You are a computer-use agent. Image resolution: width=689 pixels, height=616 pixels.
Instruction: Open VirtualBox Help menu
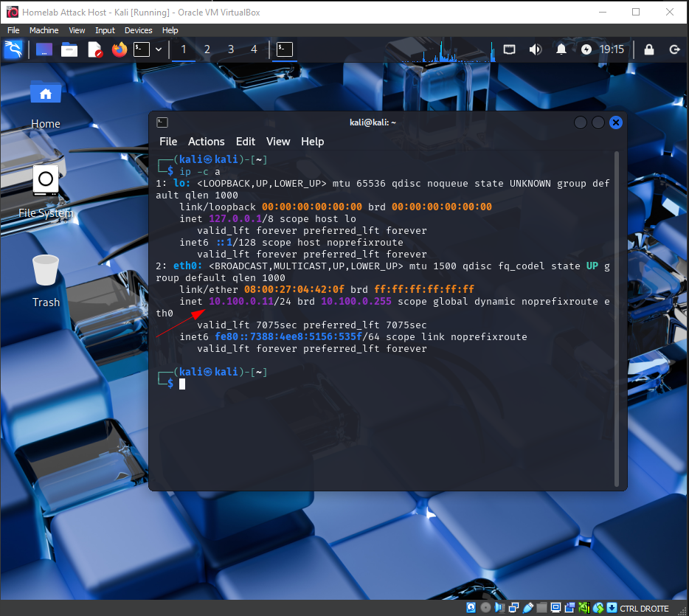[x=170, y=30]
